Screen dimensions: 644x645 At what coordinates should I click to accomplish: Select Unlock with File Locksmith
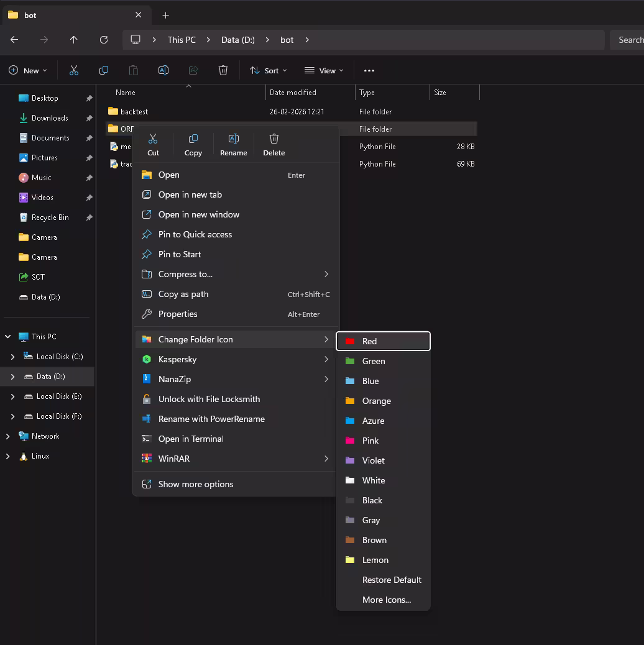point(236,399)
